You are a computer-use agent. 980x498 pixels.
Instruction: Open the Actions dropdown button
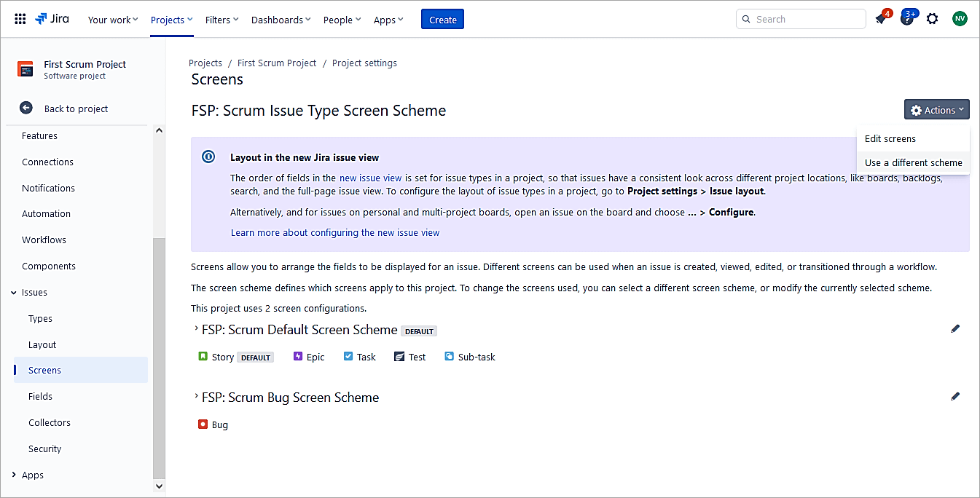click(936, 110)
